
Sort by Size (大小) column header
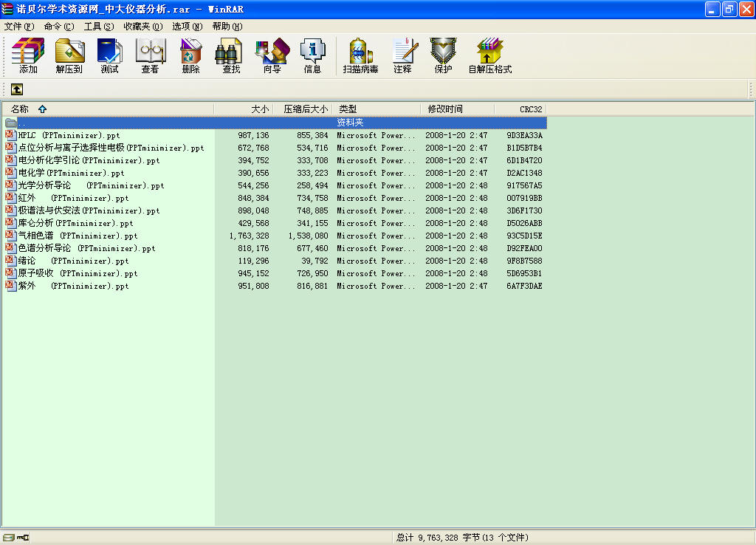[x=244, y=109]
